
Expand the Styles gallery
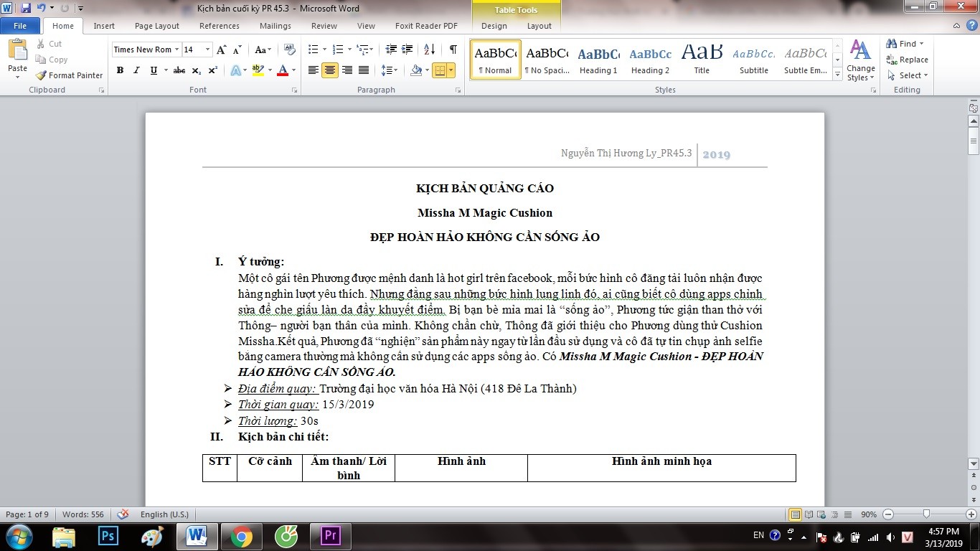837,75
